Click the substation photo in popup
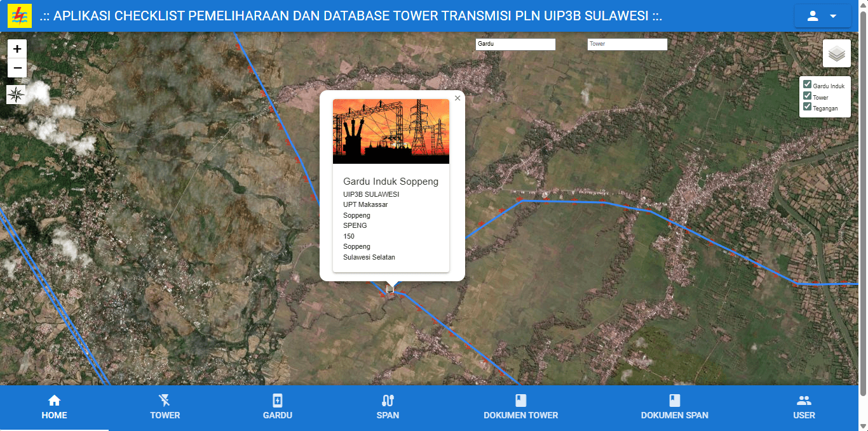The width and height of the screenshot is (868, 431). pos(391,131)
